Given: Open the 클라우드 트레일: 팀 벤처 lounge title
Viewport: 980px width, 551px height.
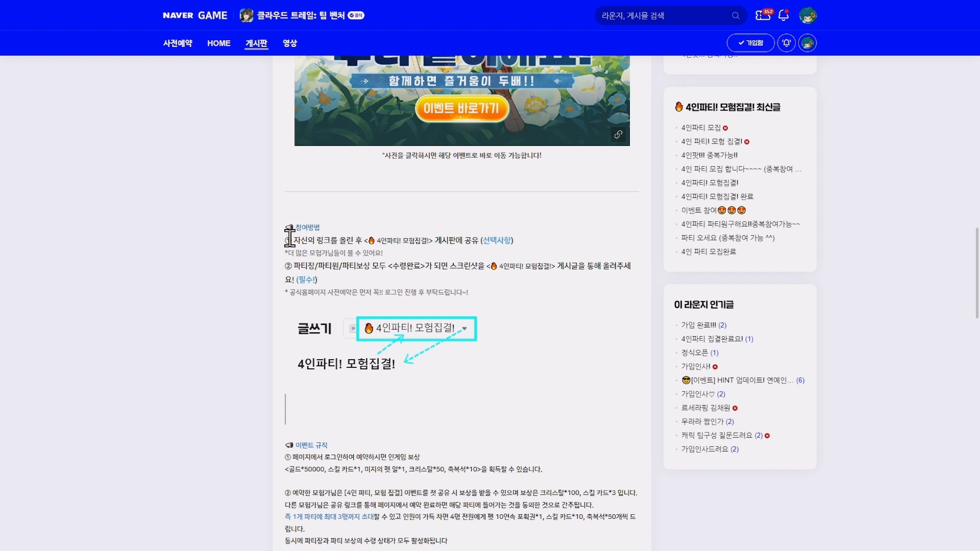Looking at the screenshot, I should point(301,15).
